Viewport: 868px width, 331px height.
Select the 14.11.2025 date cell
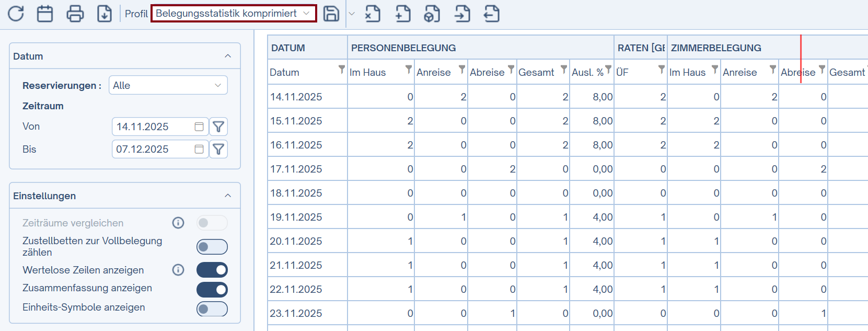[x=307, y=97]
